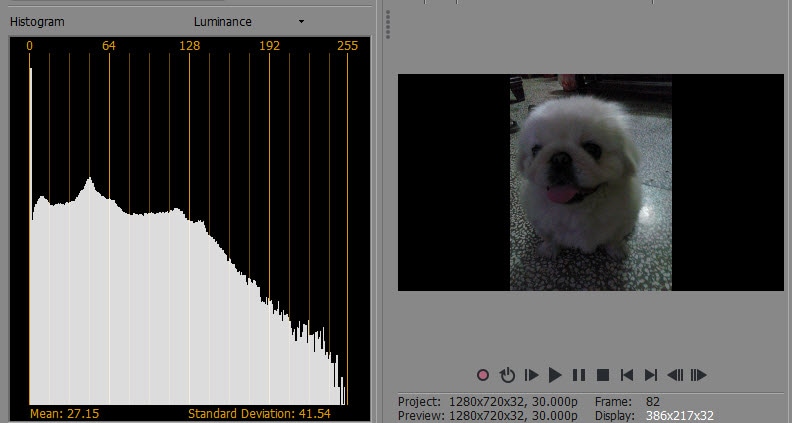
Task: Step to next frame
Action: [699, 375]
